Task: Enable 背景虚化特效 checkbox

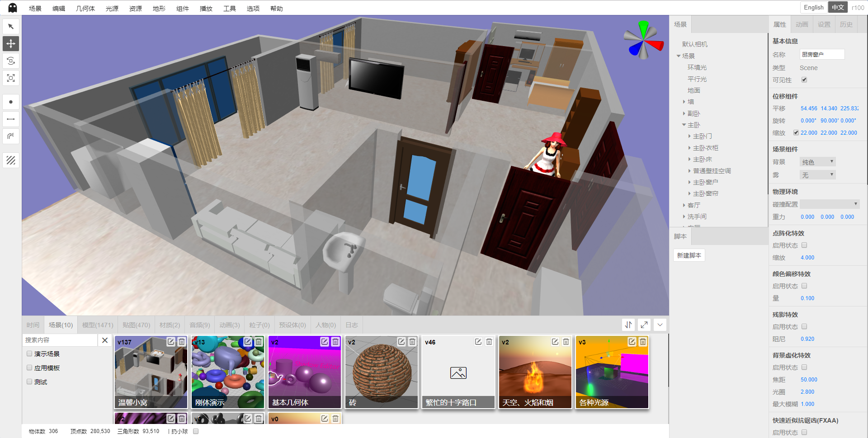Action: pyautogui.click(x=804, y=367)
